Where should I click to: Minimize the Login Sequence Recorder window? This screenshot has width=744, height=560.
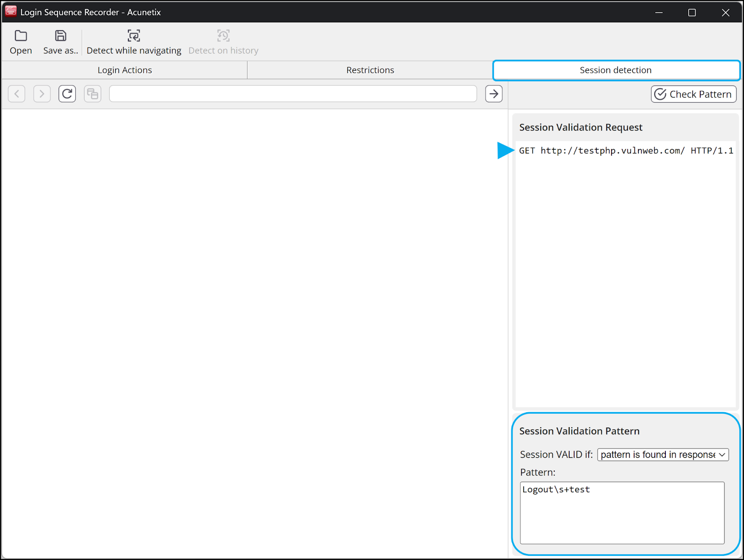pyautogui.click(x=659, y=13)
